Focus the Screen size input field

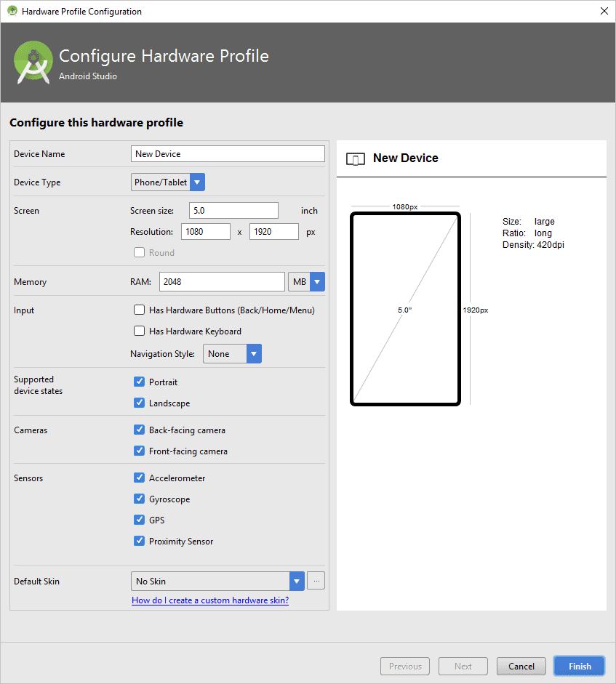tap(233, 210)
